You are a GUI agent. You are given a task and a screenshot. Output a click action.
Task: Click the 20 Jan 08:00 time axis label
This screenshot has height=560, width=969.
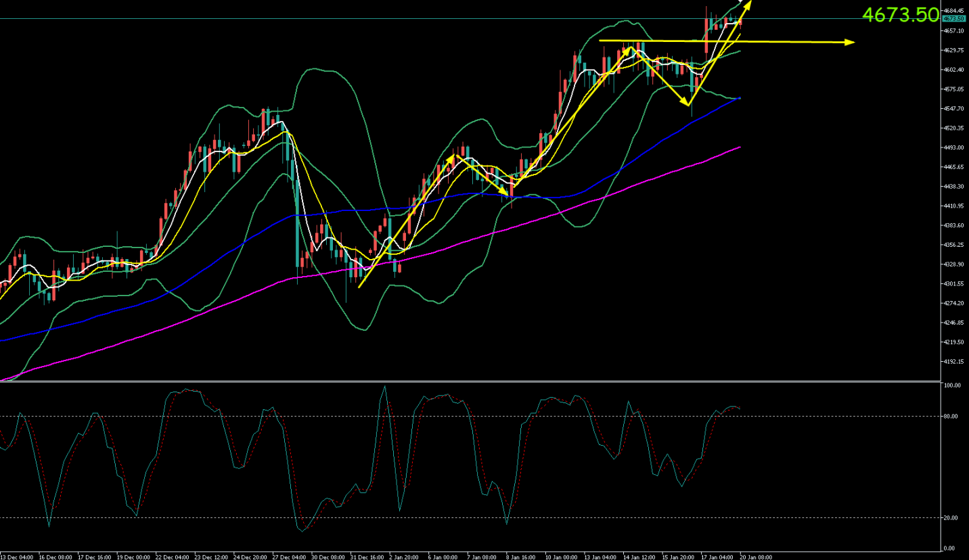click(x=755, y=557)
